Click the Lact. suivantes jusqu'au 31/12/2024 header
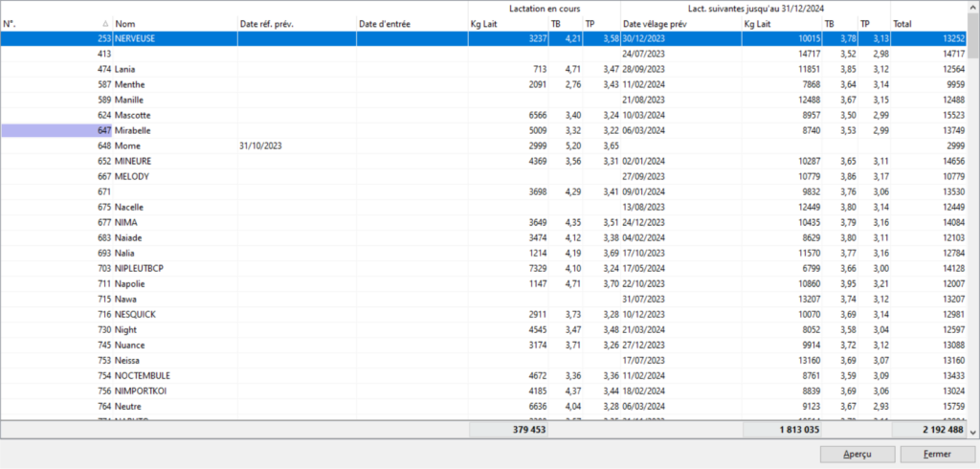The width and height of the screenshot is (980, 469). pyautogui.click(x=755, y=8)
